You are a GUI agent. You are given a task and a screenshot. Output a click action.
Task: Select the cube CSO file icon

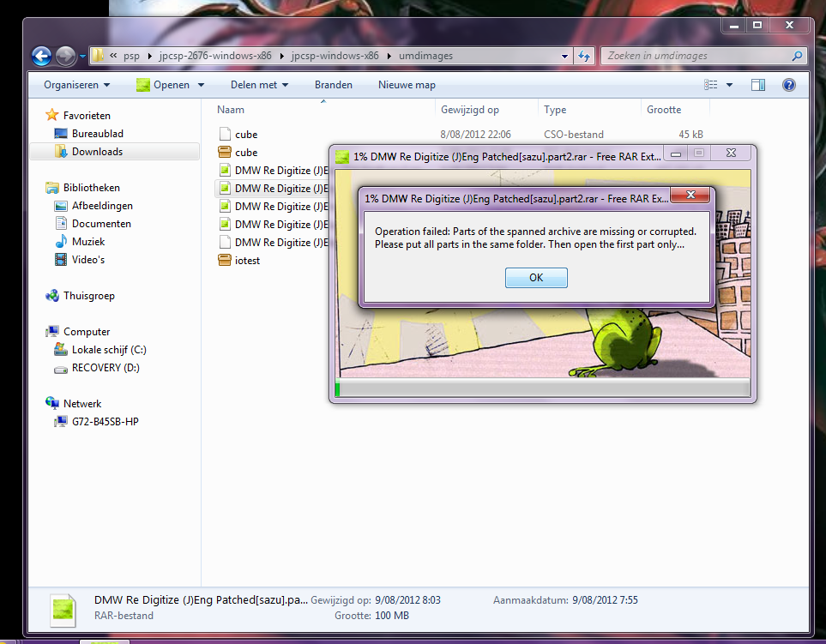(225, 135)
